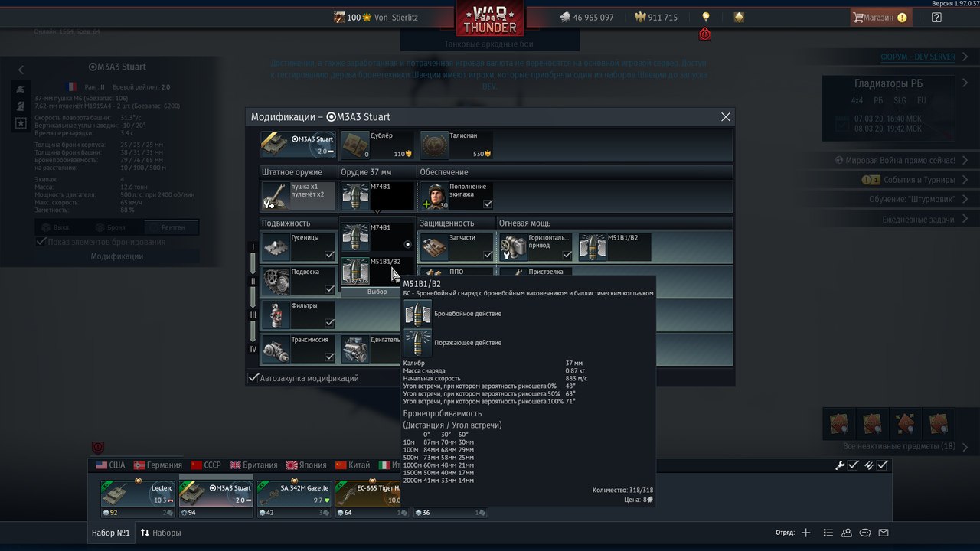Switch to the Китай nation tab

(x=353, y=465)
